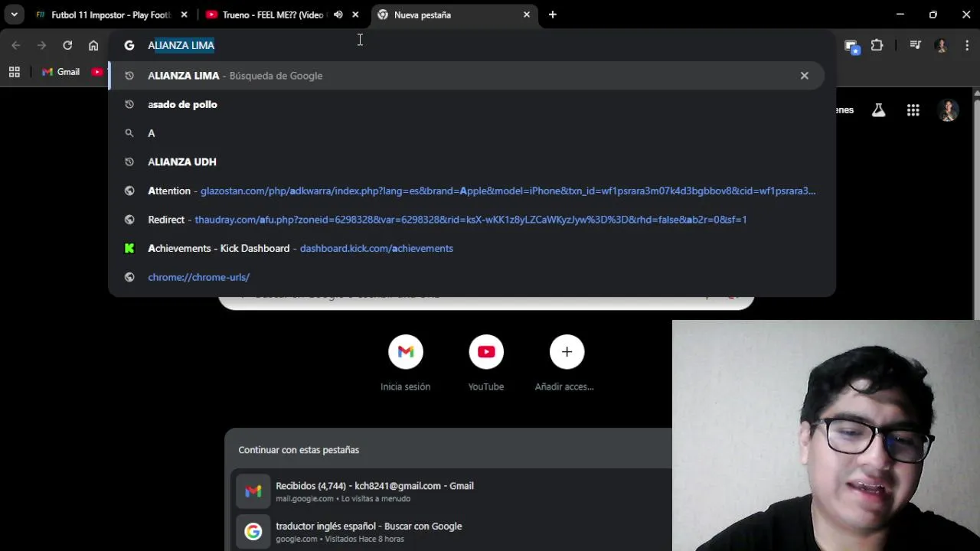Open the media controls icon
The width and height of the screenshot is (980, 551).
[915, 45]
